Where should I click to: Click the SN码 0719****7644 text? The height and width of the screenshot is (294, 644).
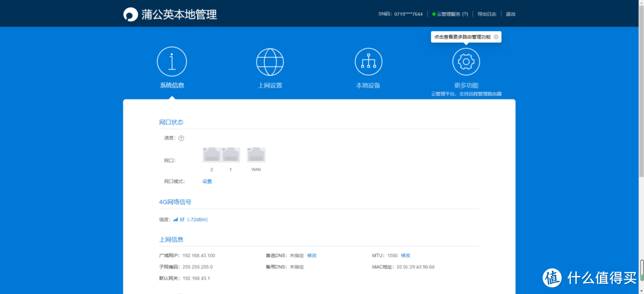point(401,14)
